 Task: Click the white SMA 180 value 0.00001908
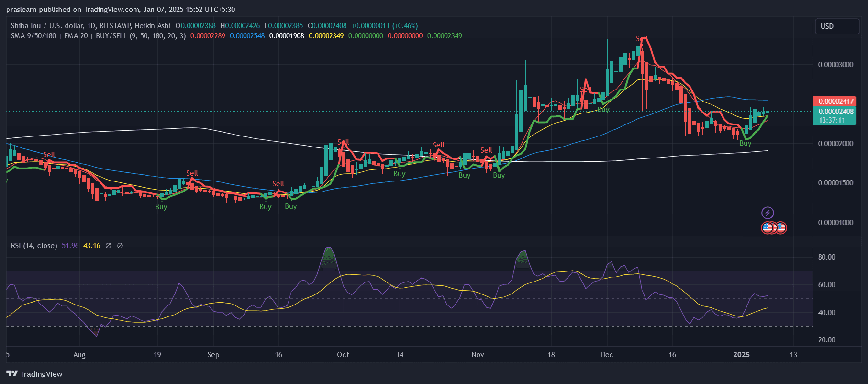(287, 36)
